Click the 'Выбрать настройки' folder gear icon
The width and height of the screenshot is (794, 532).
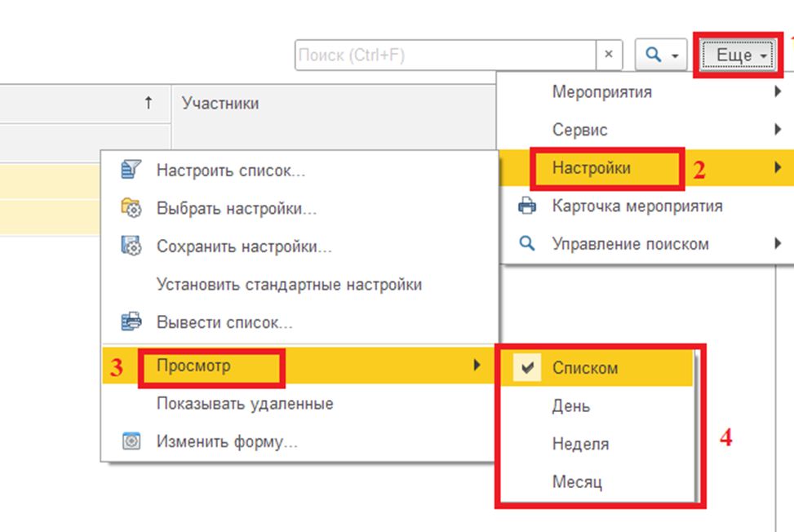(x=131, y=209)
